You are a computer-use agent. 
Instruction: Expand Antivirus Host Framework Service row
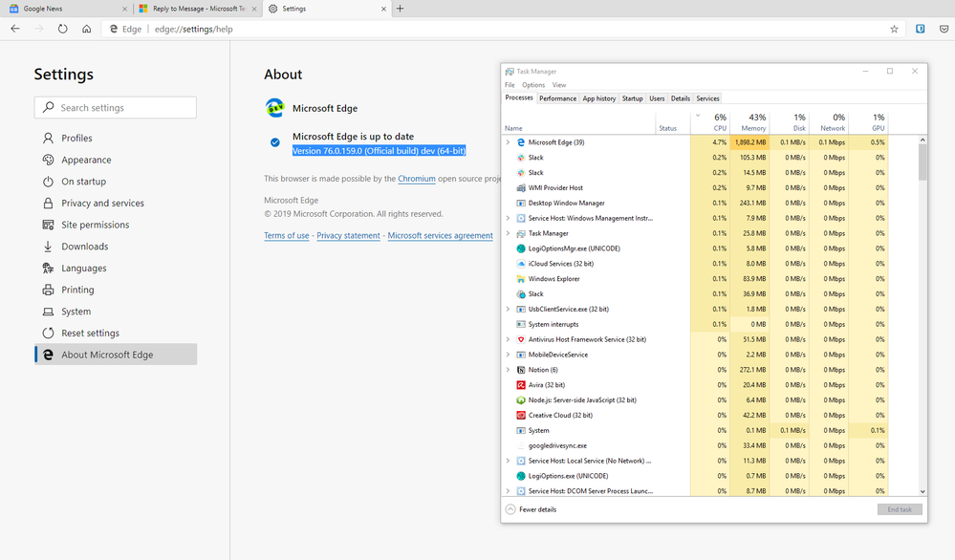508,339
